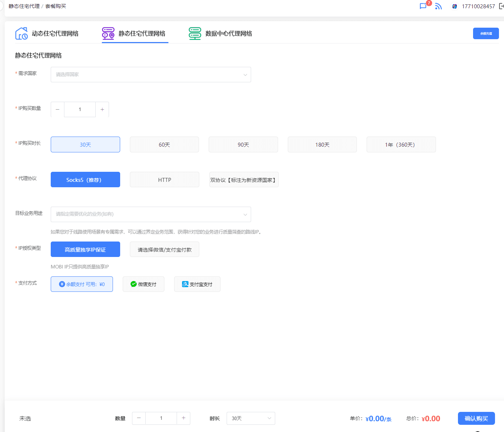The height and width of the screenshot is (432, 504).
Task: Click the blue 余额充值 recharge button
Action: click(486, 33)
